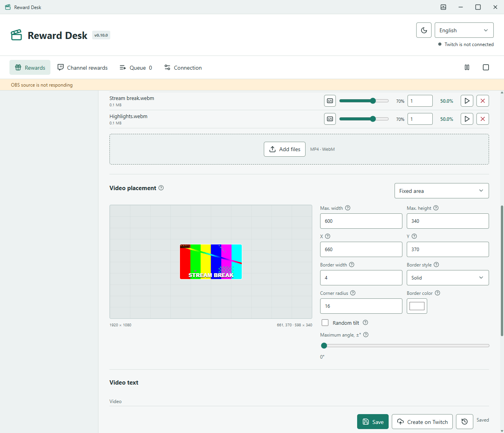Play preview of Highlights.webm
The image size is (504, 433).
click(x=467, y=119)
